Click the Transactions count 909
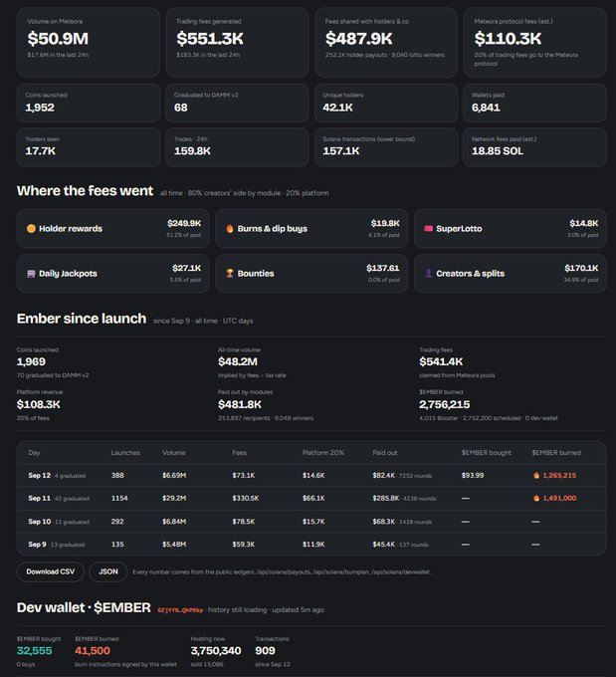The width and height of the screenshot is (616, 677). pyautogui.click(x=265, y=651)
